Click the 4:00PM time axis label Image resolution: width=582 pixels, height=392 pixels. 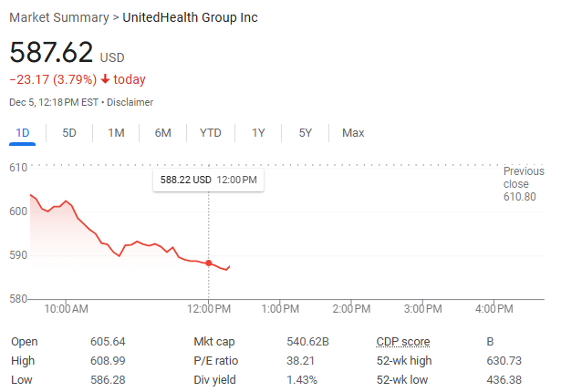(494, 309)
